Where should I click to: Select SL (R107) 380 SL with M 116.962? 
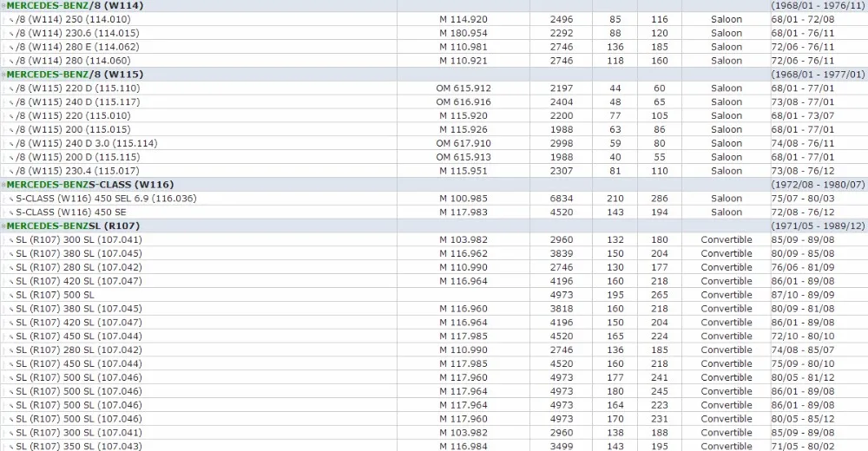click(434, 253)
